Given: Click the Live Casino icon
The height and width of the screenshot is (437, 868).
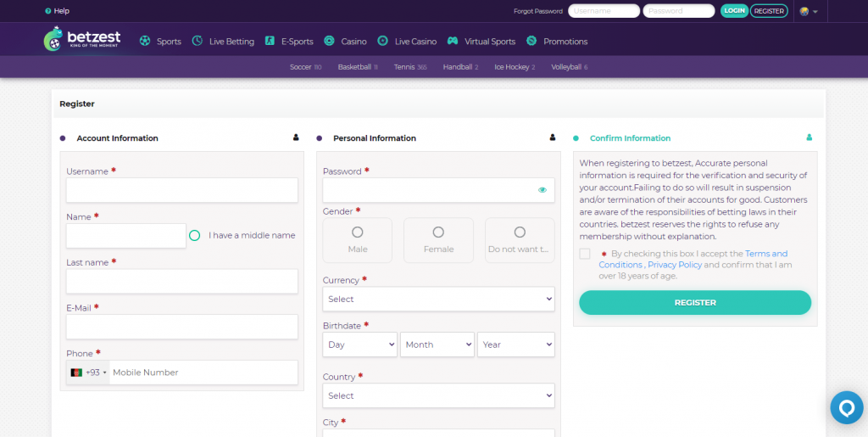Looking at the screenshot, I should 382,41.
